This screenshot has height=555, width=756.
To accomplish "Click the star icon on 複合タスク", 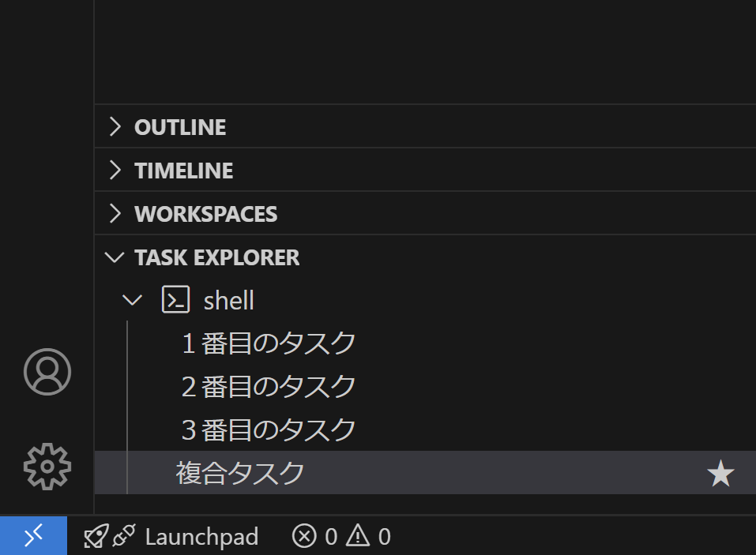I will click(720, 473).
